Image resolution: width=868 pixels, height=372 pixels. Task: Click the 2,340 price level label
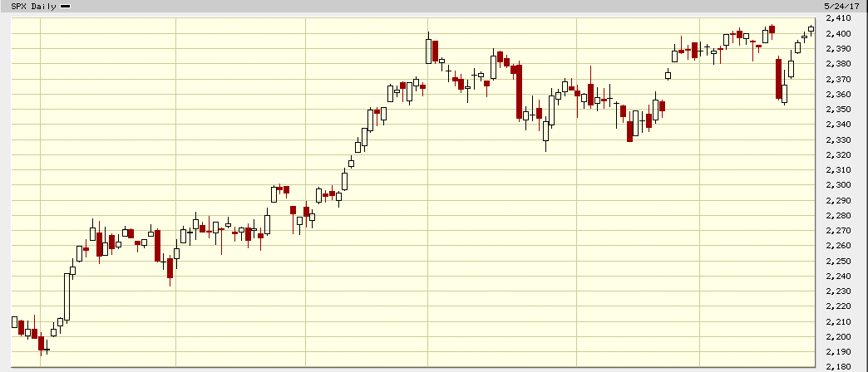[x=838, y=125]
